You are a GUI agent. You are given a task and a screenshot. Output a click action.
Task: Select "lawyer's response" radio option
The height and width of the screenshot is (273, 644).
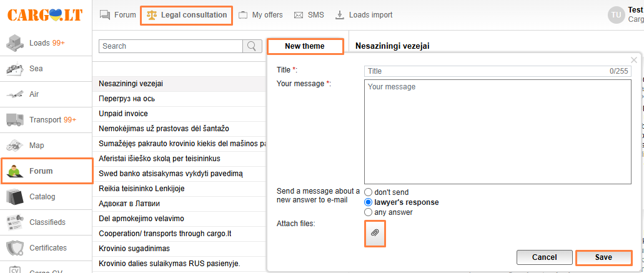(369, 202)
